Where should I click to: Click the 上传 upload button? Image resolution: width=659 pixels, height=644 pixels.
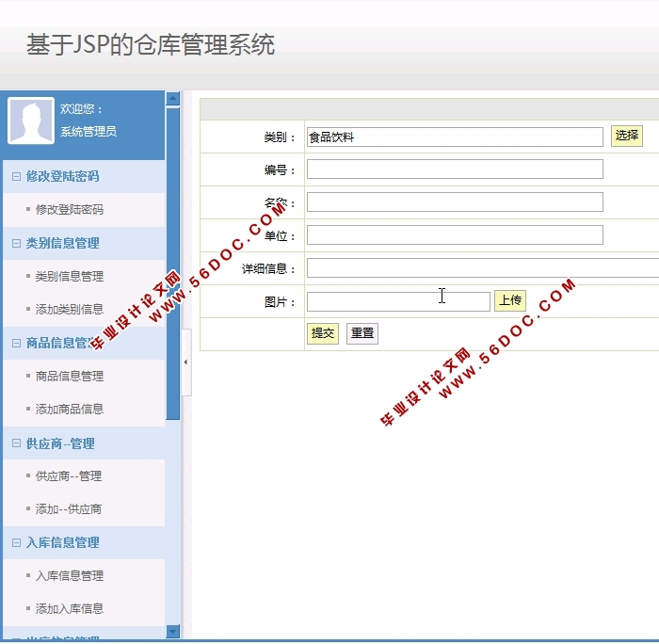509,300
